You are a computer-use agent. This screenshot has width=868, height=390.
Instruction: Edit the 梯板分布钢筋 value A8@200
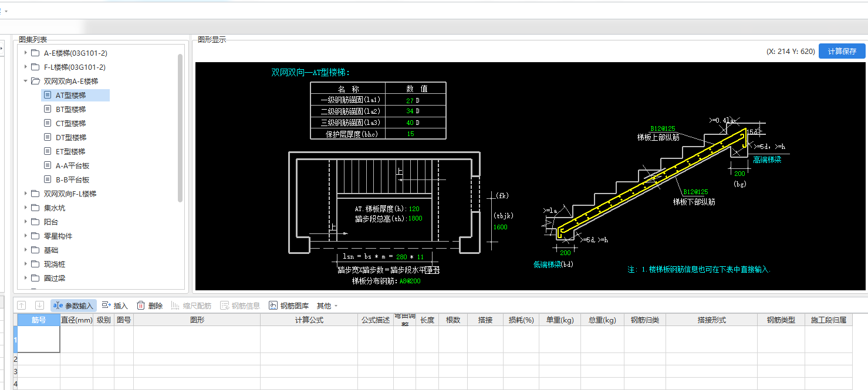410,281
